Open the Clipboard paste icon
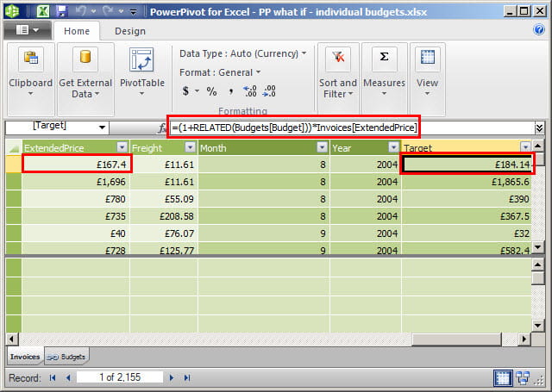Screen dimensions: 552x392 31,58
